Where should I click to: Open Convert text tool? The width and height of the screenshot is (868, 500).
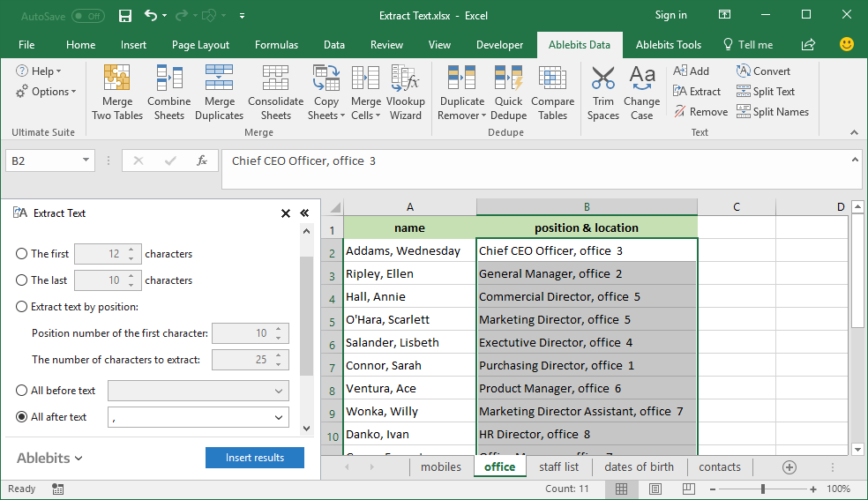[763, 71]
